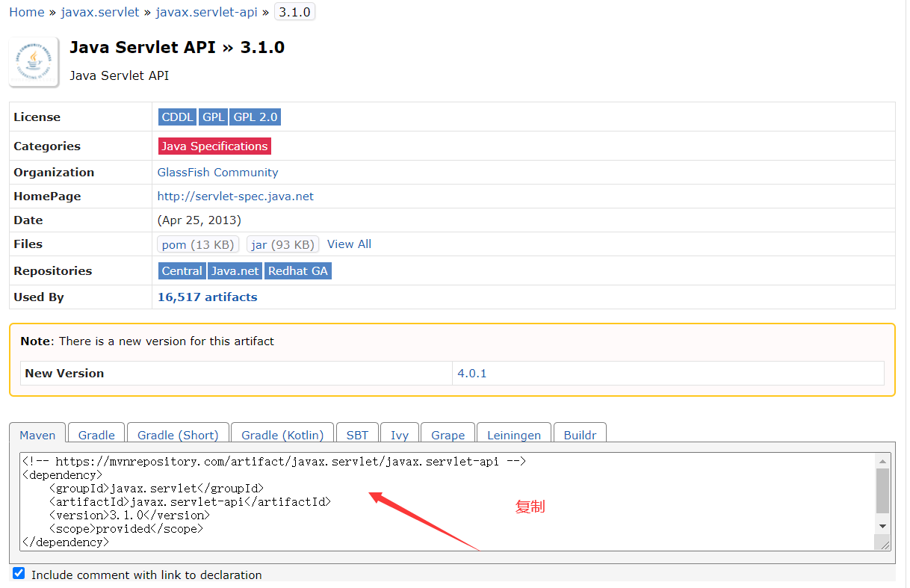Open new version 4.0.1 link

[x=472, y=374]
